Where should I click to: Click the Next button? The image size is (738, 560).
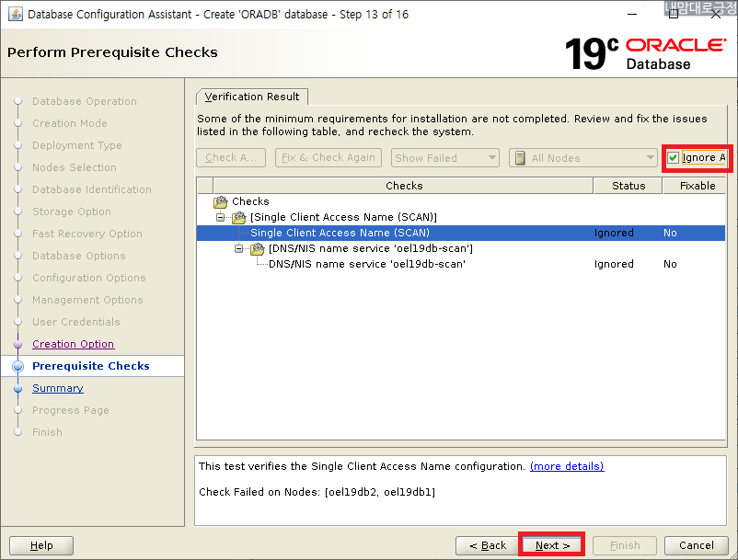pos(552,545)
